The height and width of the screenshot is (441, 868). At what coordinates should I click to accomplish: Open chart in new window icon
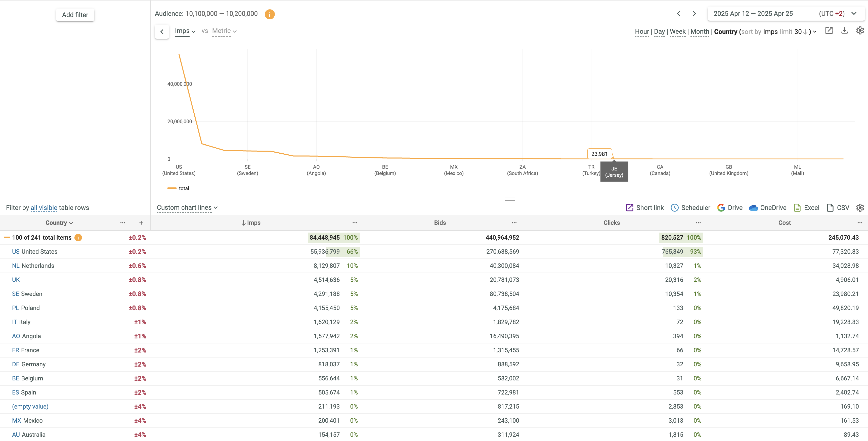(829, 31)
